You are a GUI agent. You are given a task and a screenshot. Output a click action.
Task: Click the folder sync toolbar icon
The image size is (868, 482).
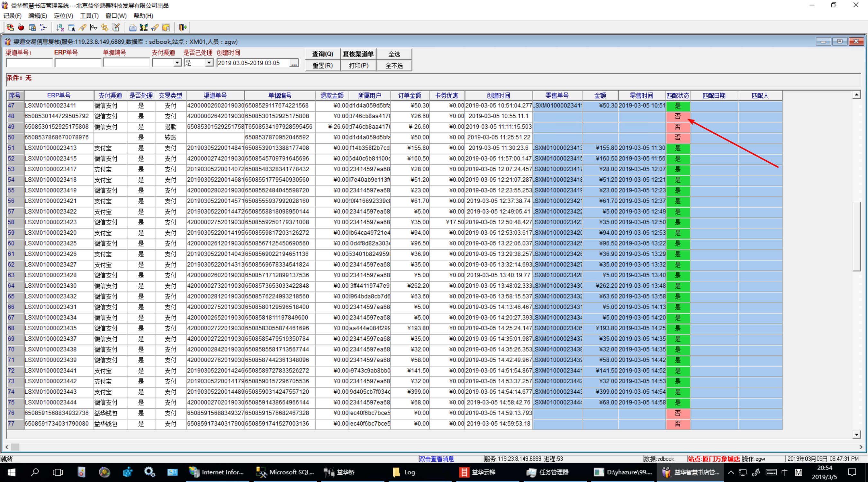[x=10, y=28]
